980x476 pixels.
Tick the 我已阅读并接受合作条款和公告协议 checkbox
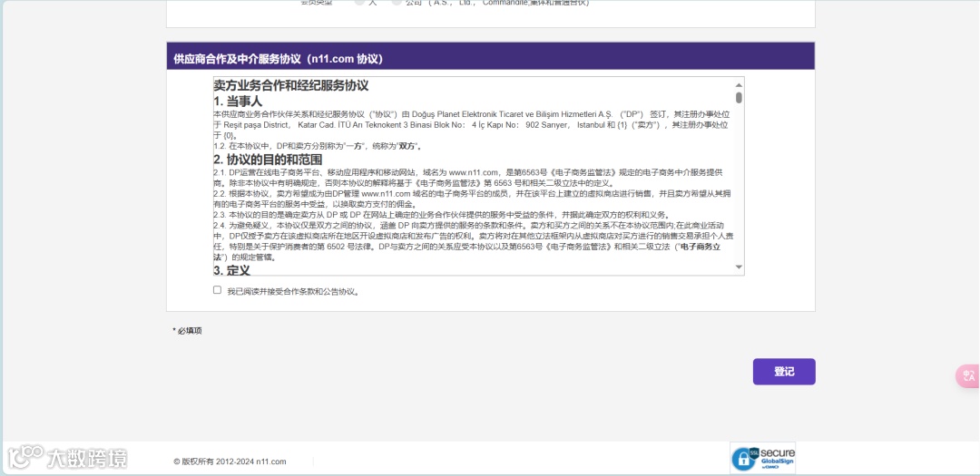tap(217, 290)
